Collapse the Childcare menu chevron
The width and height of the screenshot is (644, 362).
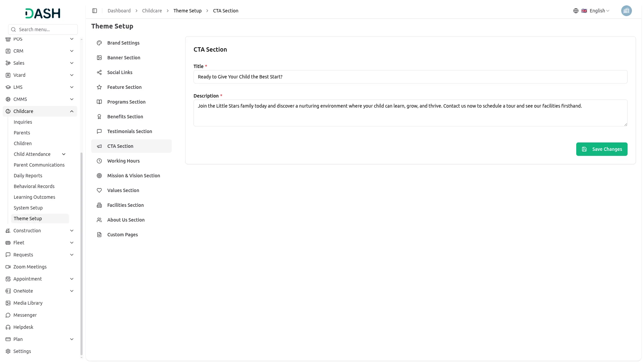72,111
